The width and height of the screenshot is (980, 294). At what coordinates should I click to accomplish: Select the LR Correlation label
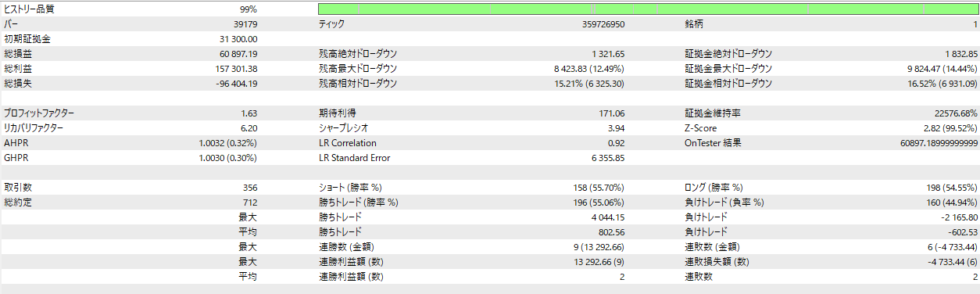point(348,143)
